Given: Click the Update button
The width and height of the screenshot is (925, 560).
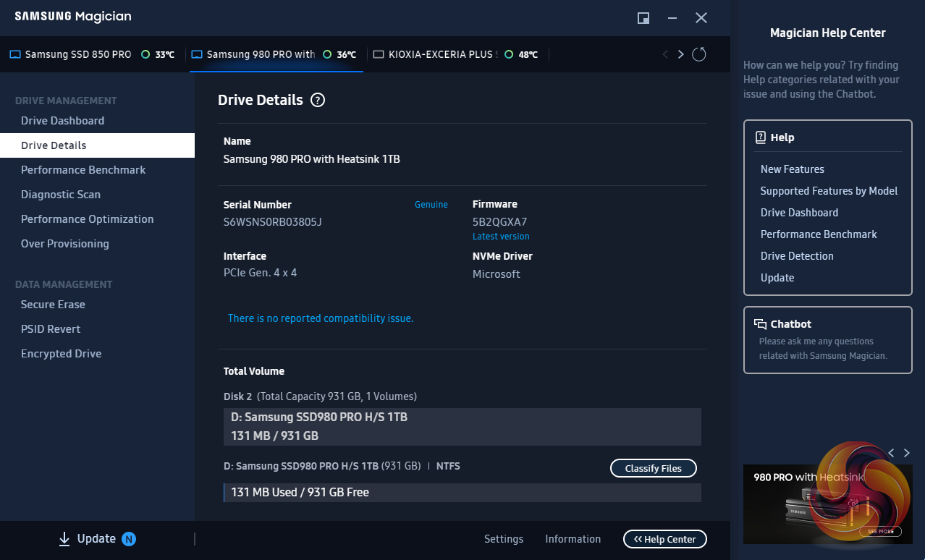Looking at the screenshot, I should click(96, 539).
